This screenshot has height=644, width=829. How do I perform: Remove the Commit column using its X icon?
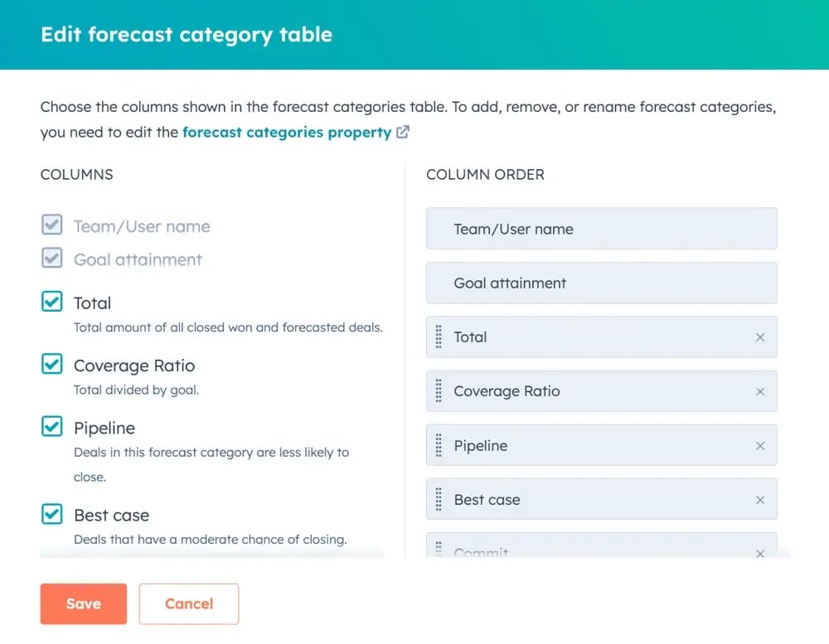[760, 551]
